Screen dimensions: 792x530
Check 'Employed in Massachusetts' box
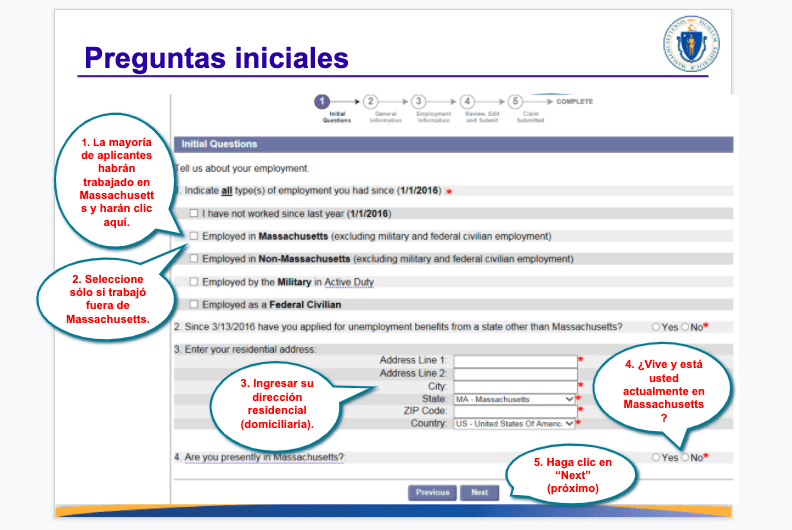coord(193,236)
